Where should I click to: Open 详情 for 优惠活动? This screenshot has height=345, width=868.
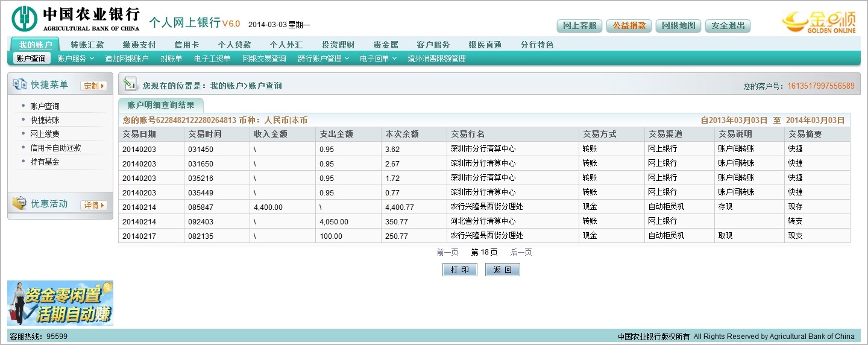point(93,205)
